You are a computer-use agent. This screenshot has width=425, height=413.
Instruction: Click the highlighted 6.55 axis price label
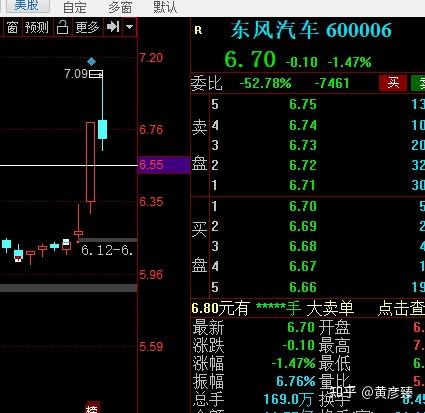point(164,165)
